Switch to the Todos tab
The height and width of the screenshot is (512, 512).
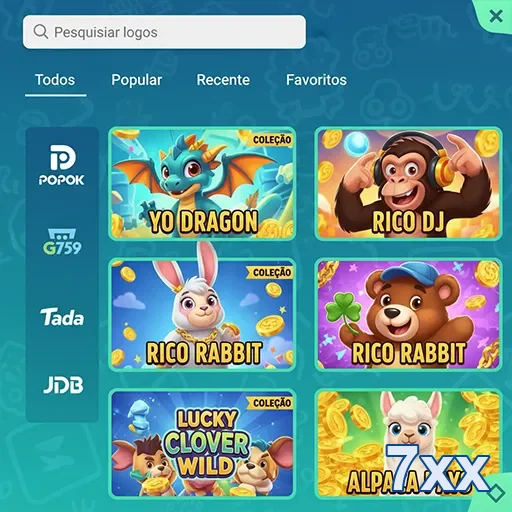55,80
